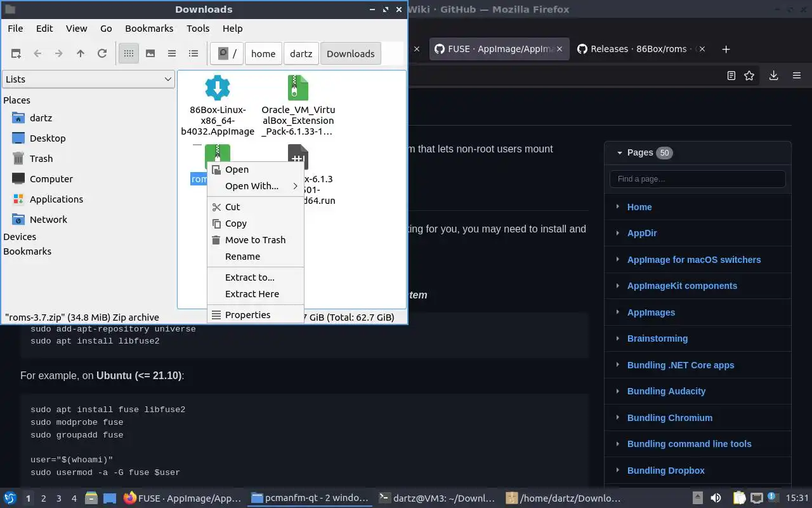Expand the Bundling Chromium entry
This screenshot has width=812, height=508.
(618, 418)
